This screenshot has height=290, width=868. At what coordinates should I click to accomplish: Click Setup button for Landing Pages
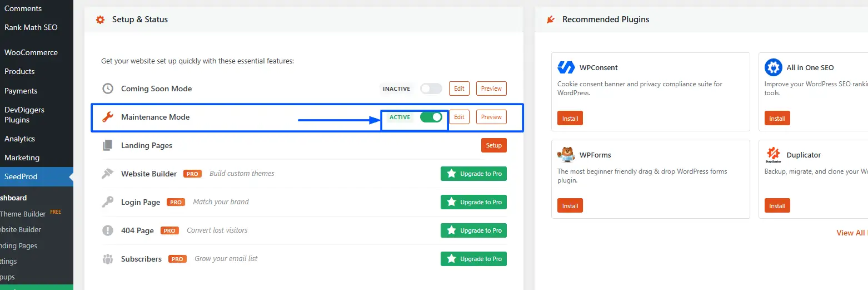pyautogui.click(x=493, y=145)
